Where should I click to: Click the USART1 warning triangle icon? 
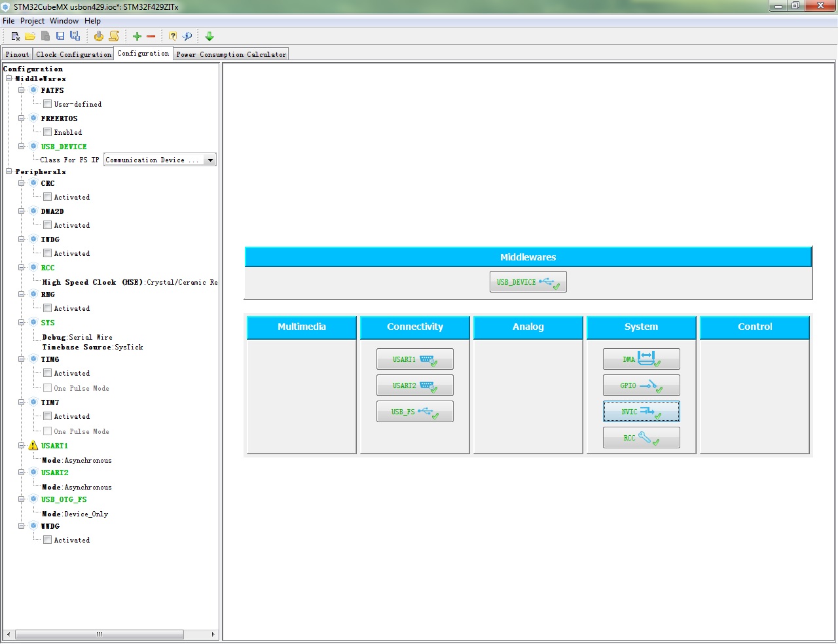pyautogui.click(x=33, y=446)
